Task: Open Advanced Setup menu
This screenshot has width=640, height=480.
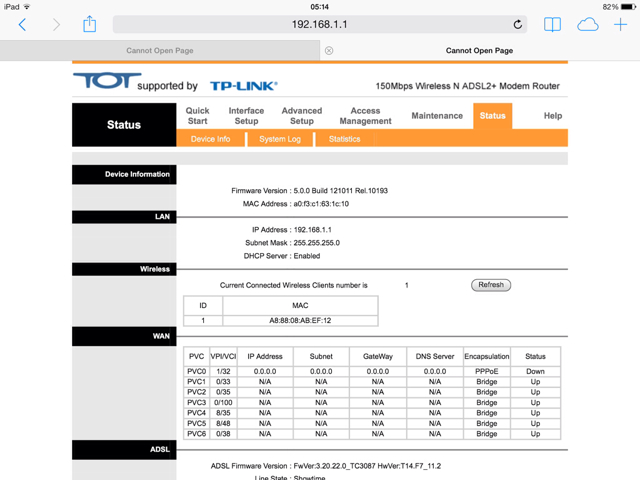Action: click(x=302, y=116)
